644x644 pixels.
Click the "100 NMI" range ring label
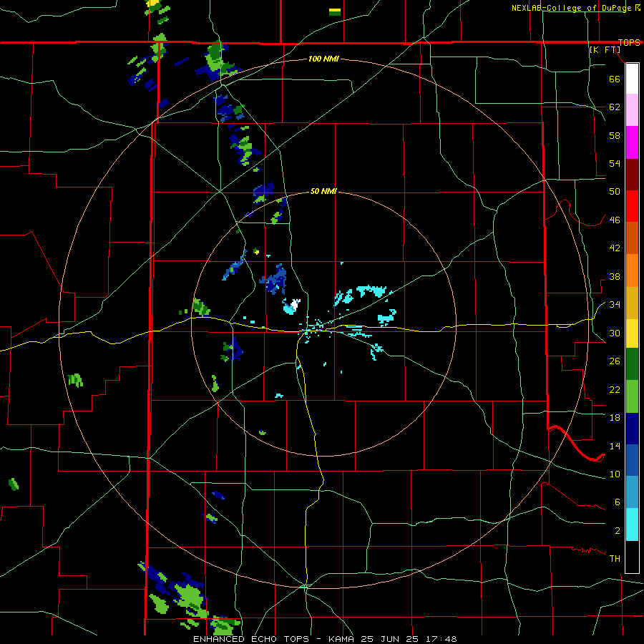click(x=323, y=59)
